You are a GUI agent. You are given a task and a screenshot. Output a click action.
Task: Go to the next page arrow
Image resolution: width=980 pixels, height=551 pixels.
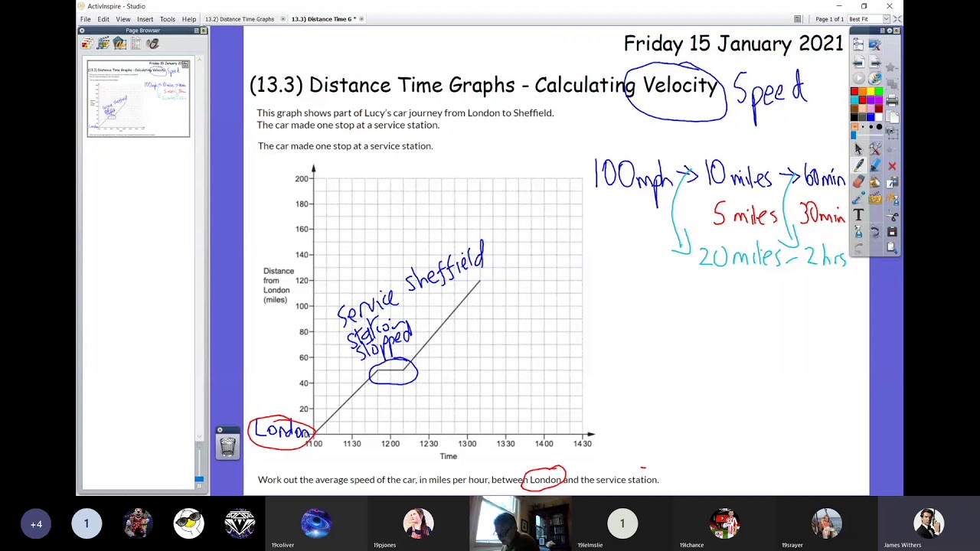pyautogui.click(x=875, y=62)
